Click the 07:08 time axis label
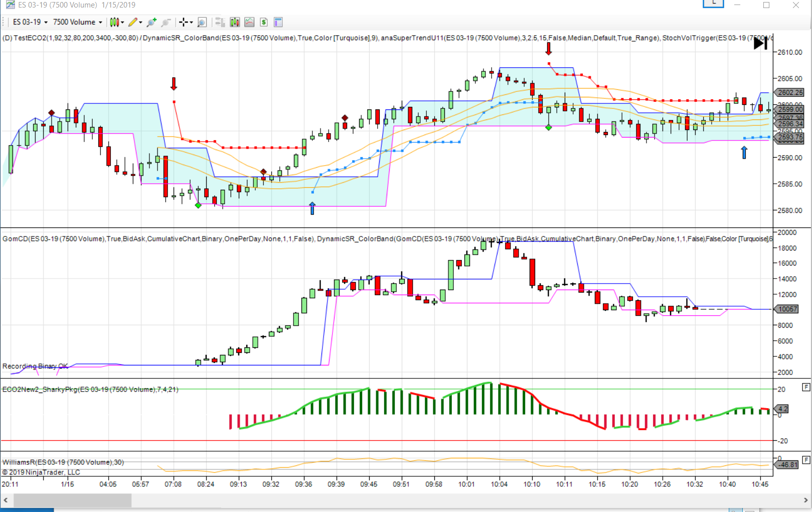The image size is (812, 512). tap(173, 484)
